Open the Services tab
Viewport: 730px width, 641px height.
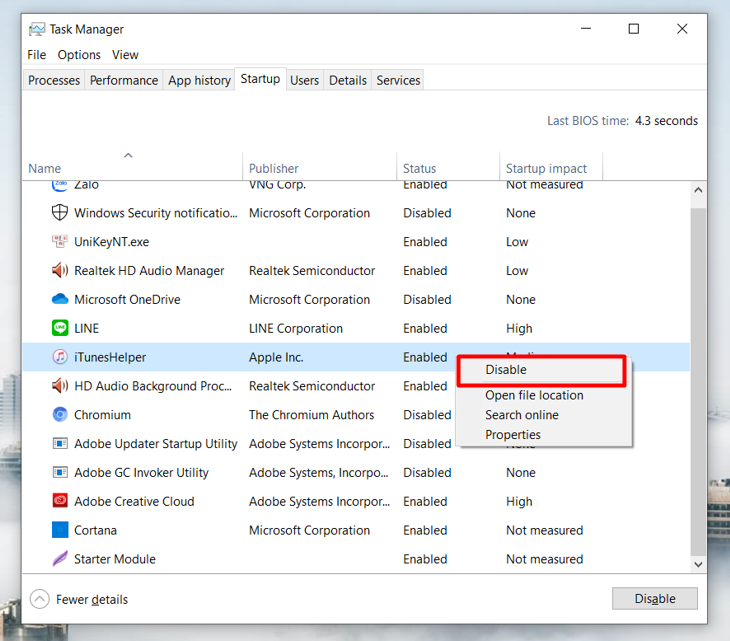[x=398, y=81]
